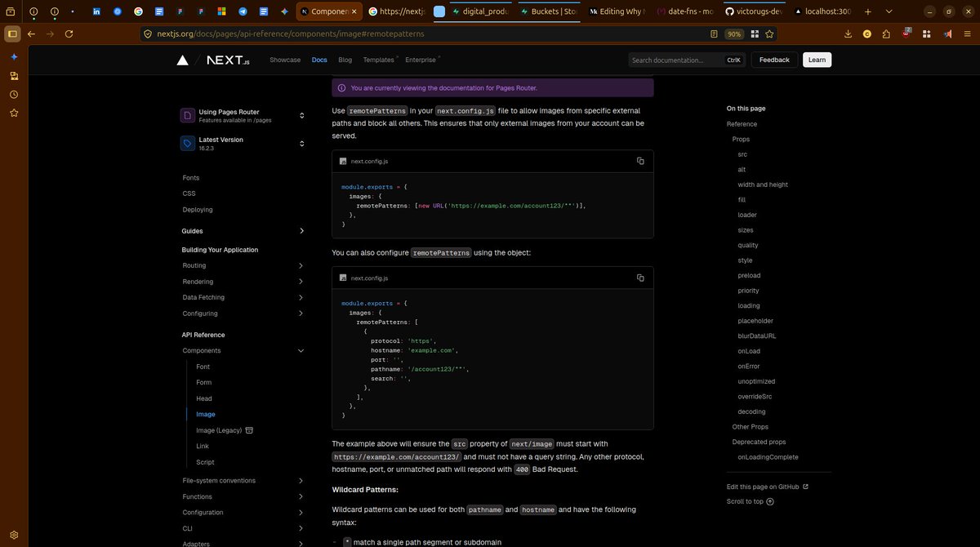Open synced tabs icon in sidebar
The width and height of the screenshot is (980, 547).
coord(14,76)
